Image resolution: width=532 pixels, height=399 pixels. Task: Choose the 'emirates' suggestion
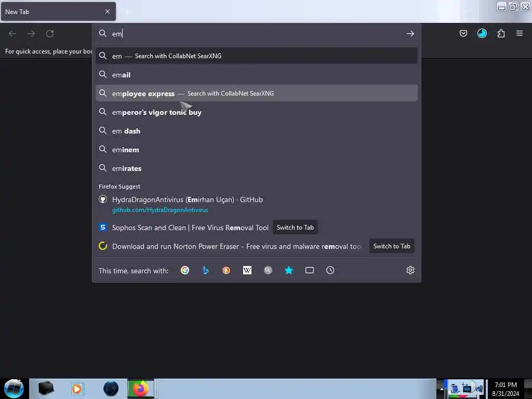pos(257,168)
